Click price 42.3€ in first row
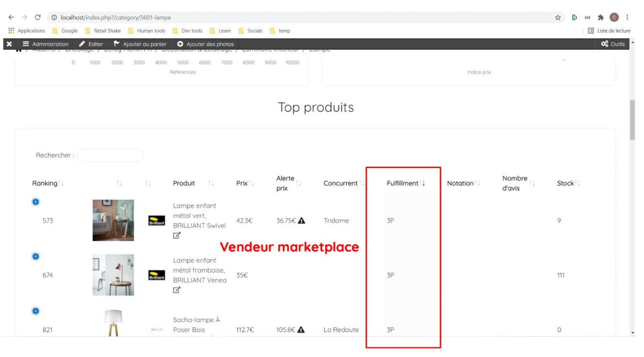 point(244,221)
